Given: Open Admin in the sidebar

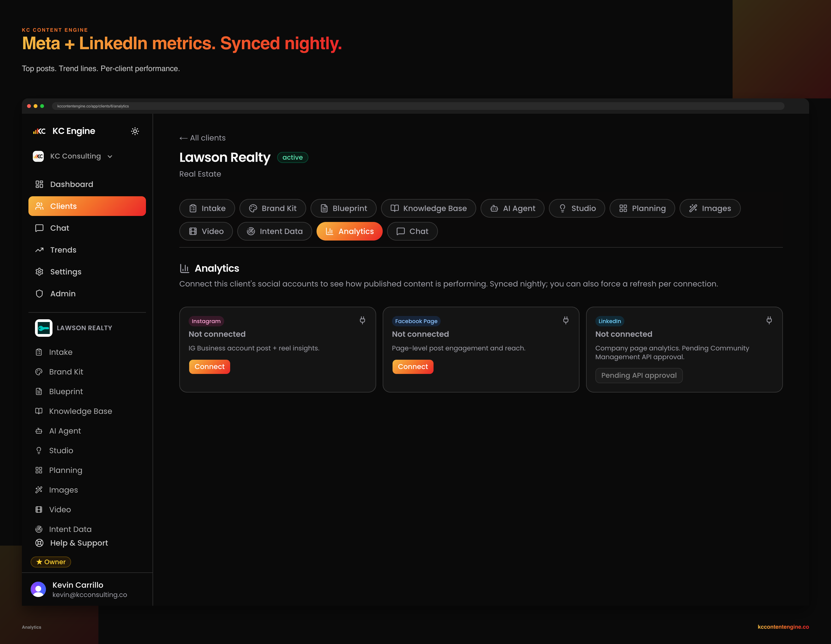Looking at the screenshot, I should pos(87,294).
